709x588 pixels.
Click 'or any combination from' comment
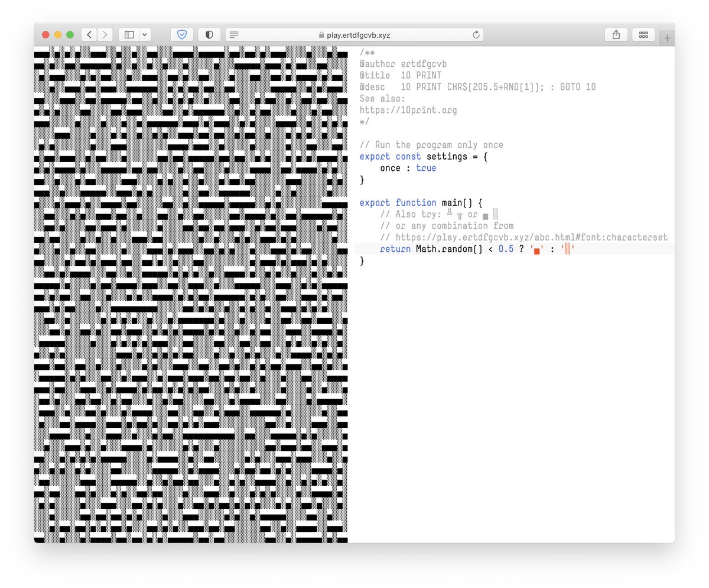(x=447, y=226)
